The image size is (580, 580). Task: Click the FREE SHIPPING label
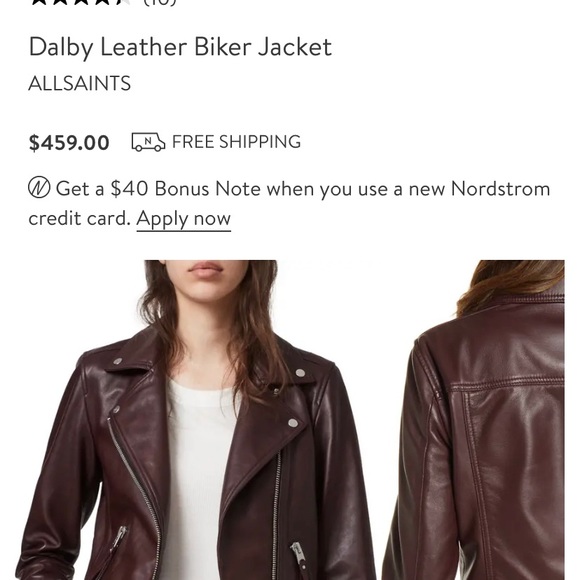pos(236,142)
